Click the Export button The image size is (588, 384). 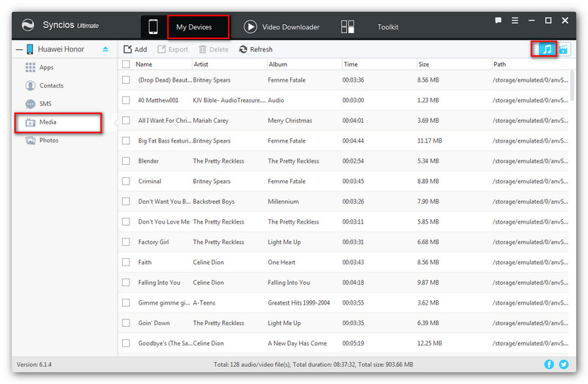(173, 49)
